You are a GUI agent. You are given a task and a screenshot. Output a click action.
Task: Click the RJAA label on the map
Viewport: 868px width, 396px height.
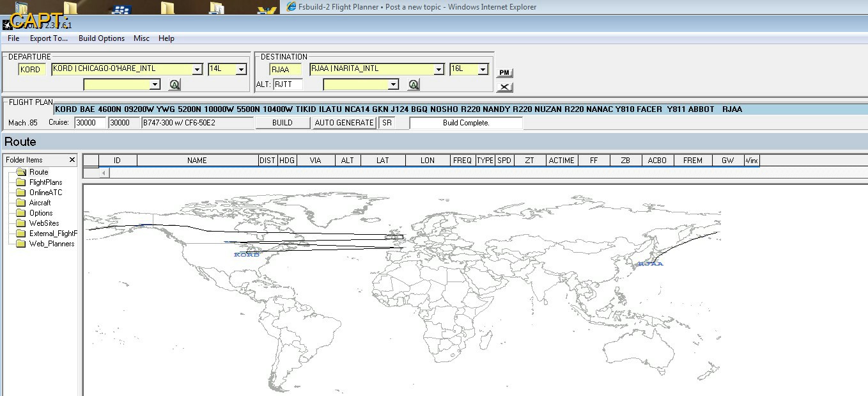[651, 264]
